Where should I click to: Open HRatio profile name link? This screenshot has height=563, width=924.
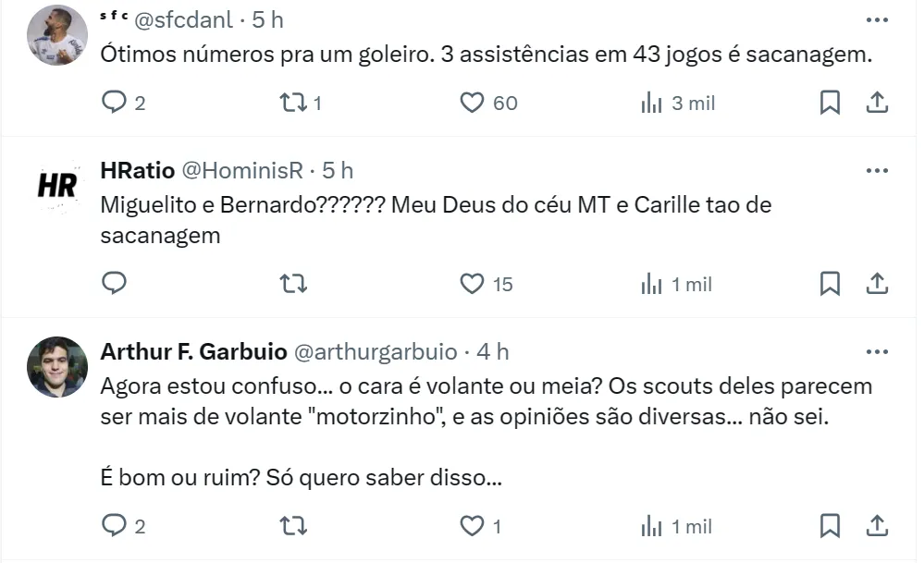coord(137,171)
